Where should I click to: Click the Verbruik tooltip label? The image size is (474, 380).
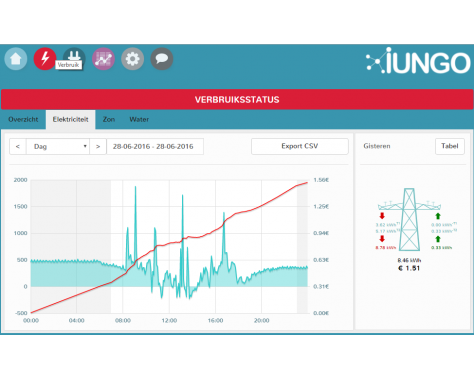pos(68,65)
